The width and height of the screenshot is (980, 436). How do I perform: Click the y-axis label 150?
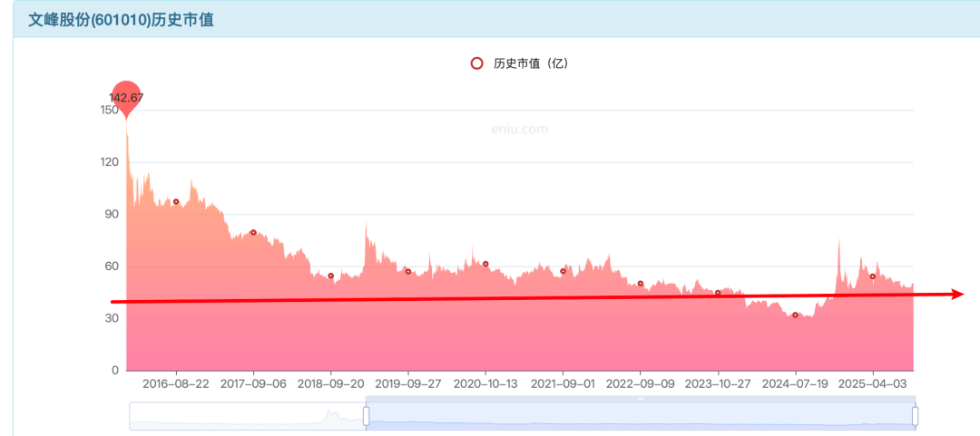tap(109, 110)
